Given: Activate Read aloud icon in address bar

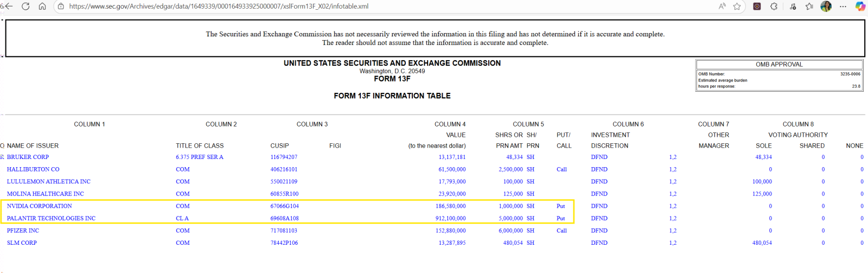Looking at the screenshot, I should tap(722, 7).
